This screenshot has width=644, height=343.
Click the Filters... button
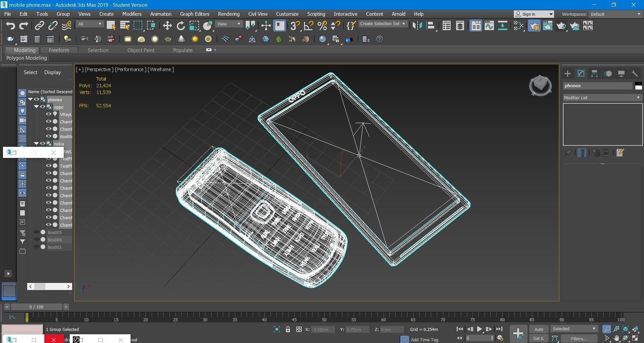click(x=579, y=339)
